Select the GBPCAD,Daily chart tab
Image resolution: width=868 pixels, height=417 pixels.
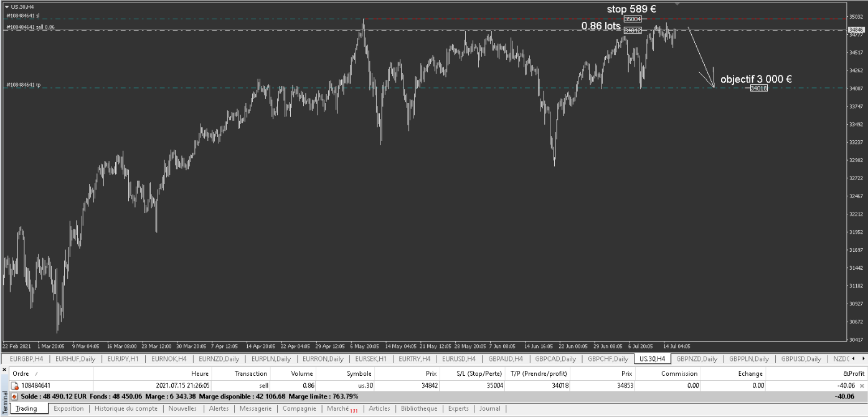(x=555, y=359)
